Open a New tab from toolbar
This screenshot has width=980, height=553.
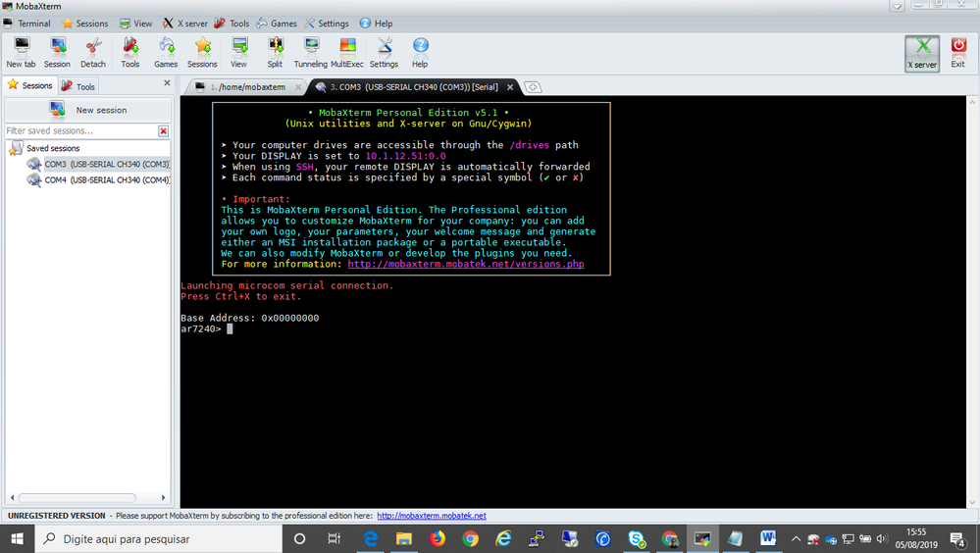click(22, 53)
